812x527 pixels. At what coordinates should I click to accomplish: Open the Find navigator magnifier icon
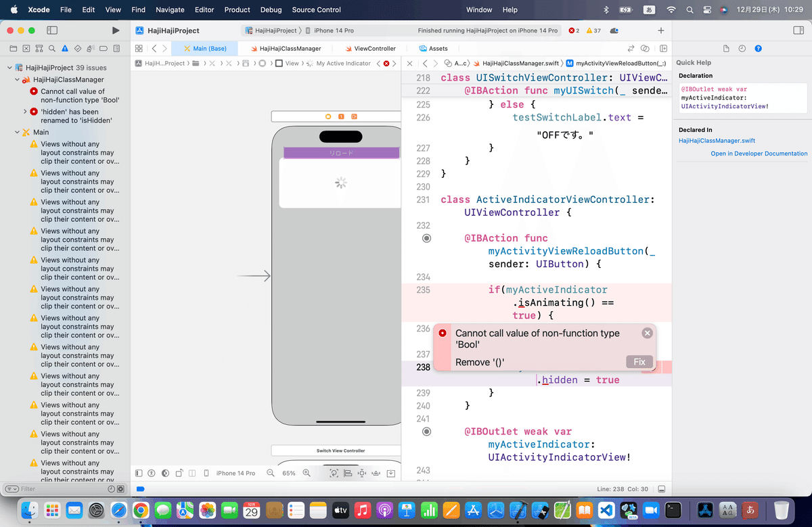tap(52, 49)
